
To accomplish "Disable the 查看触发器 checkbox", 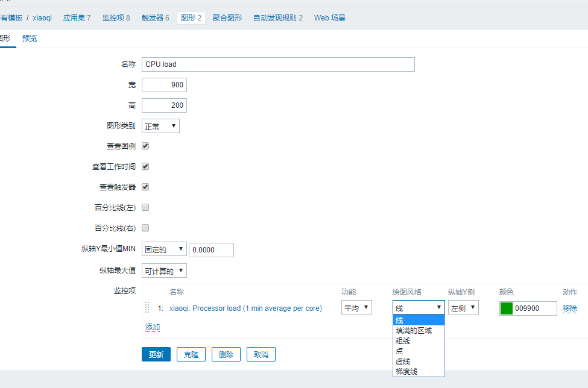I will tap(145, 187).
